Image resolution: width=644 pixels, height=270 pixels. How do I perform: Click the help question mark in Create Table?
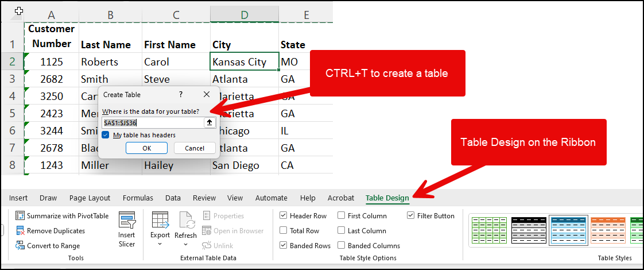181,95
